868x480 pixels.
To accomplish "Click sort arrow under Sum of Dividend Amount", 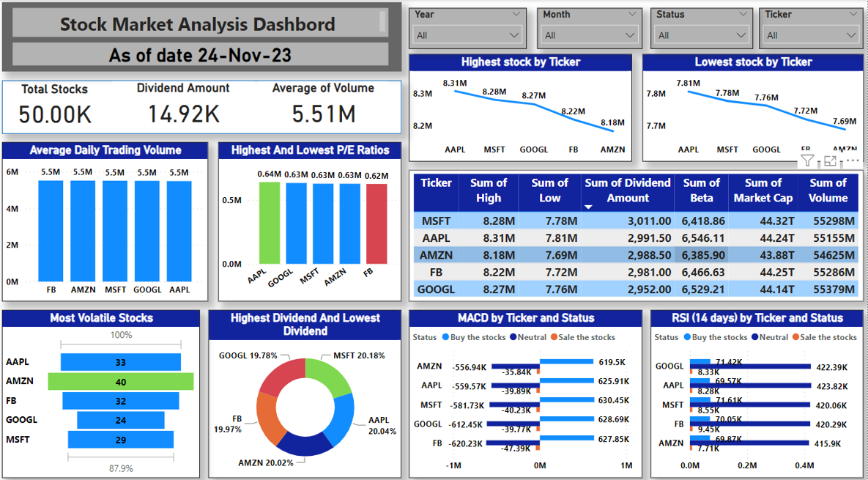I will [588, 207].
